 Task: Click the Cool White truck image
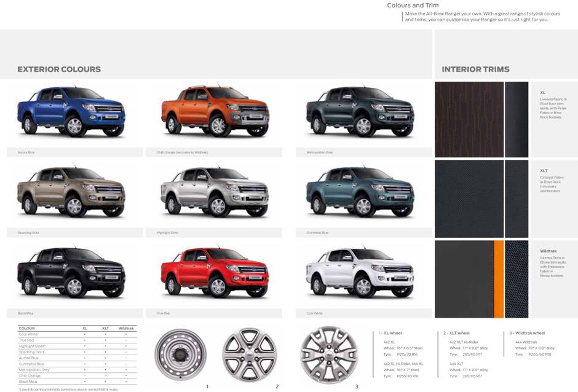pos(360,272)
